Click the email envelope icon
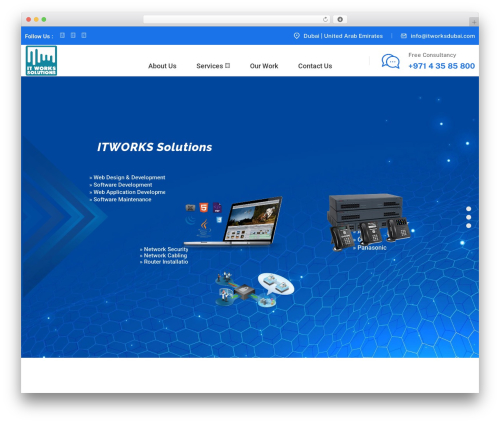 (x=403, y=36)
